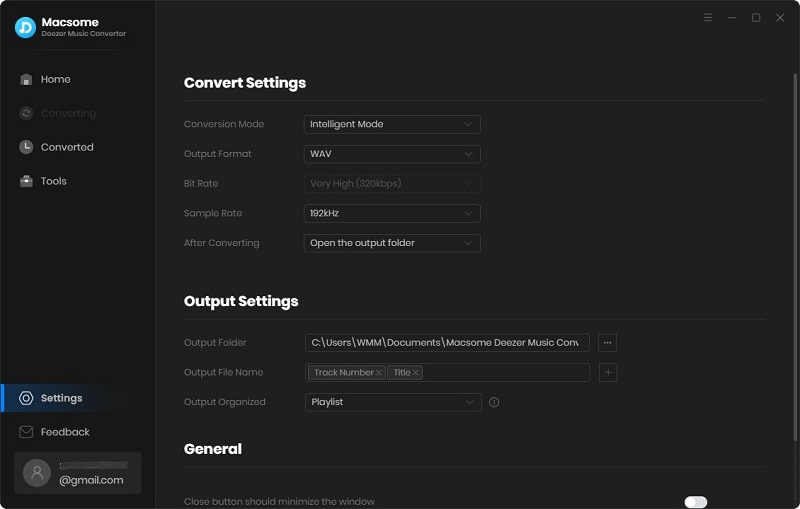Remove the Track Number filename tag
The height and width of the screenshot is (509, 800).
click(379, 373)
